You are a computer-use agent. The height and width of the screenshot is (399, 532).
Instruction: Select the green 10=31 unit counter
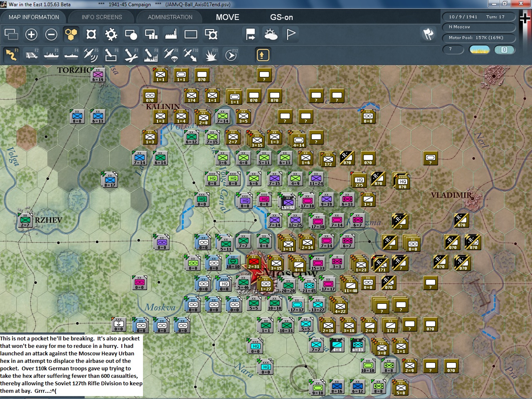coord(286,325)
